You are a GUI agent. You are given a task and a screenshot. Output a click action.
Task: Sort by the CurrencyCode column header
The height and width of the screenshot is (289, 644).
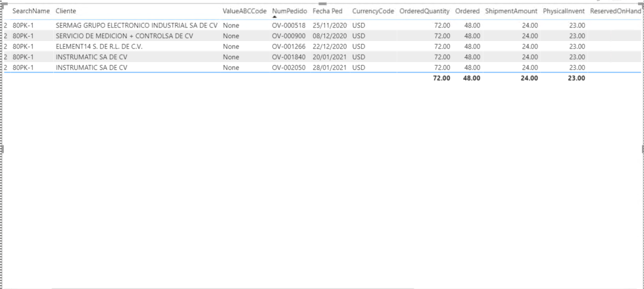click(x=373, y=11)
